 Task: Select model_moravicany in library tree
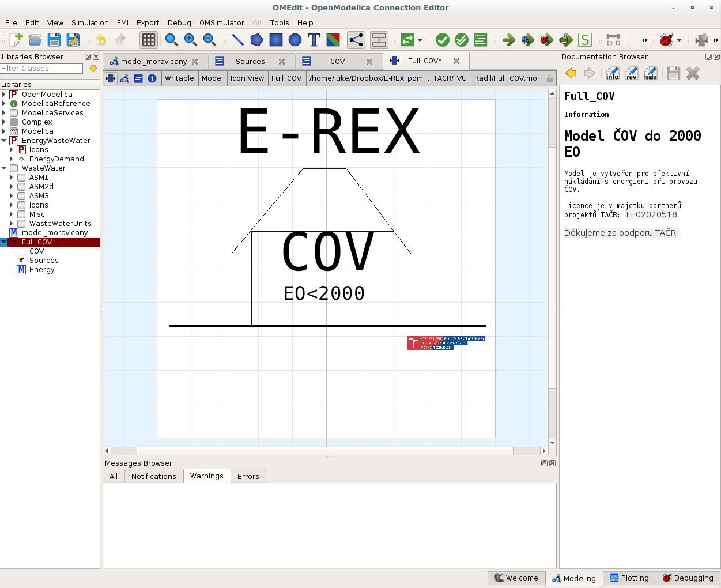click(55, 233)
